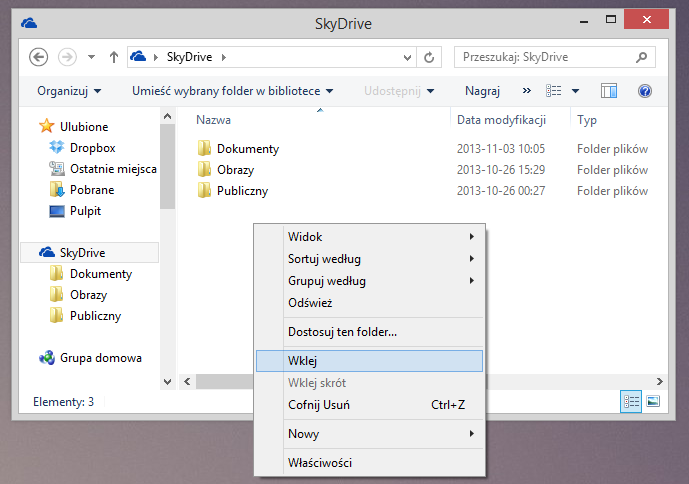Open Help with question mark icon
Image resolution: width=689 pixels, height=484 pixels.
(645, 91)
